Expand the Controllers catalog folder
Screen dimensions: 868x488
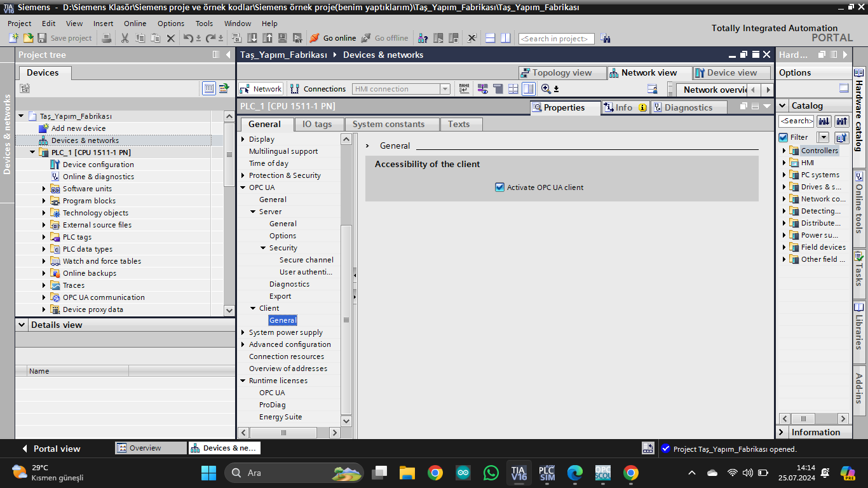tap(784, 151)
